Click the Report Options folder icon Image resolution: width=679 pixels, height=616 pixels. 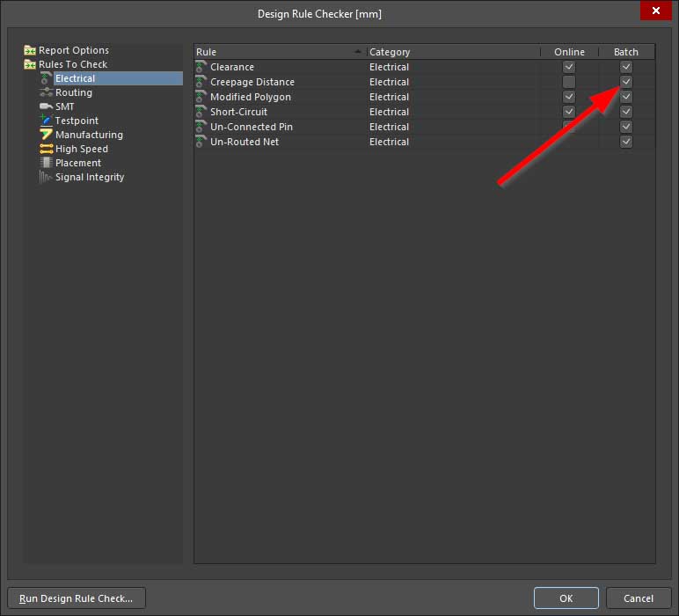[30, 50]
